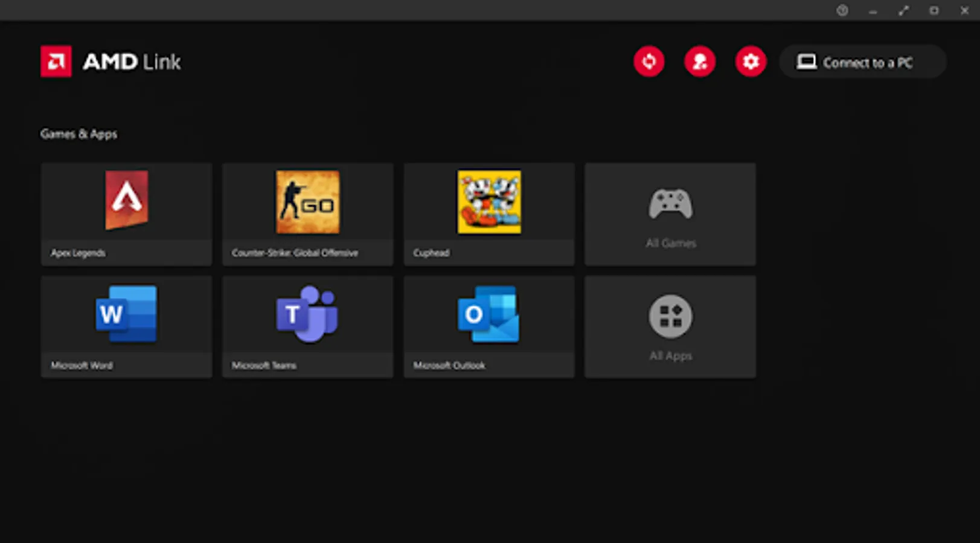Viewport: 980px width, 543px height.
Task: Minimize the AMD Link window
Action: [x=873, y=11]
